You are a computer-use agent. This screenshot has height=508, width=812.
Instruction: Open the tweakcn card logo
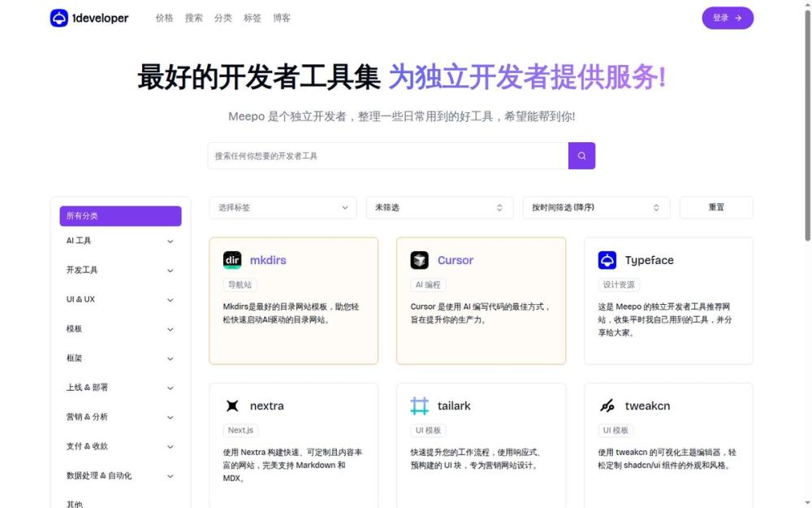point(607,406)
